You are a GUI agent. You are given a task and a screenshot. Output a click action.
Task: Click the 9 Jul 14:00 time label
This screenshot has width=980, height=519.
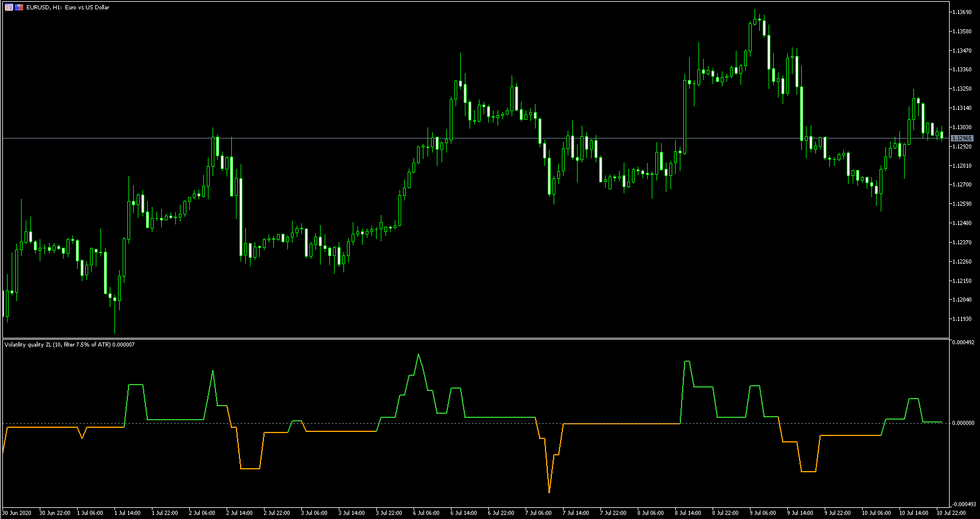(800, 513)
